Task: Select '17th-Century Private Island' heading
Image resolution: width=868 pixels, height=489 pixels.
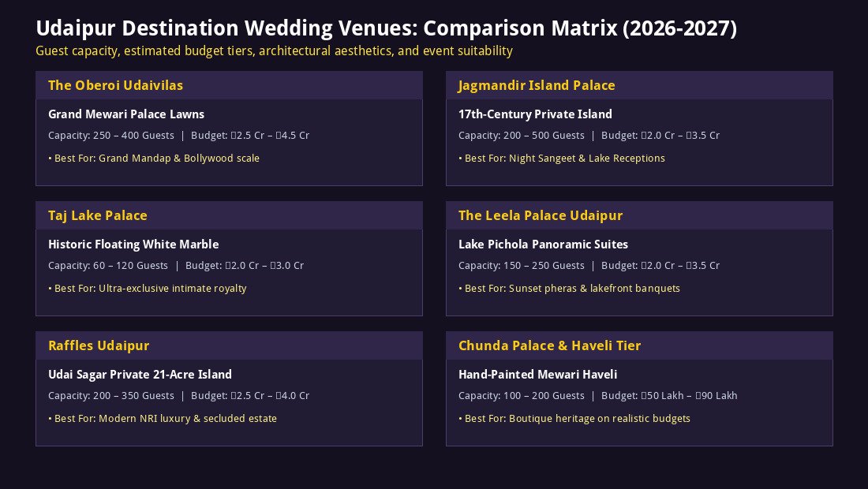Action: click(x=535, y=114)
